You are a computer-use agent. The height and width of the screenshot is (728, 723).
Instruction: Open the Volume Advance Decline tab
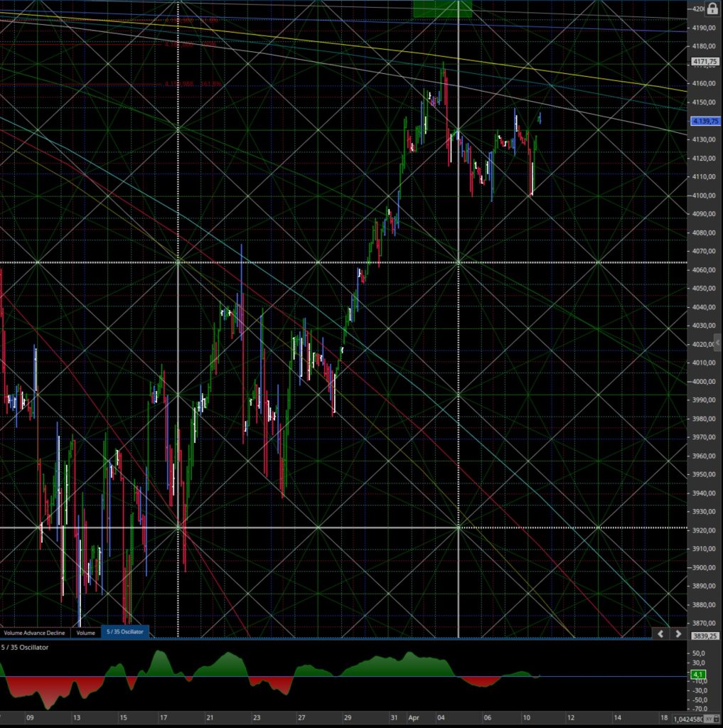pos(34,633)
